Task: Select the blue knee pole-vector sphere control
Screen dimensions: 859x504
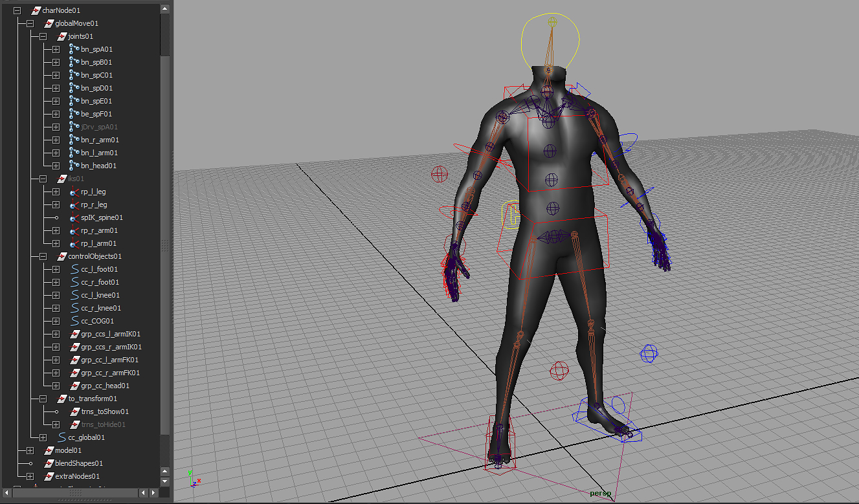Action: click(x=649, y=353)
